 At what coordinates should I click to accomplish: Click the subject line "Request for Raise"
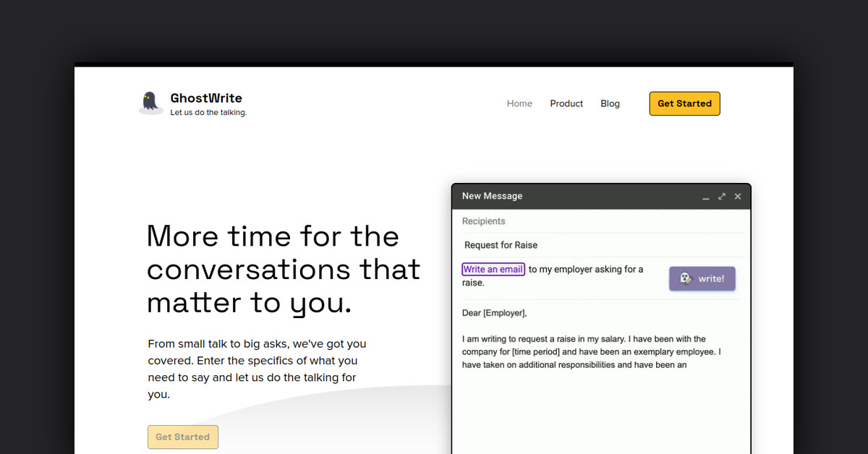(501, 245)
